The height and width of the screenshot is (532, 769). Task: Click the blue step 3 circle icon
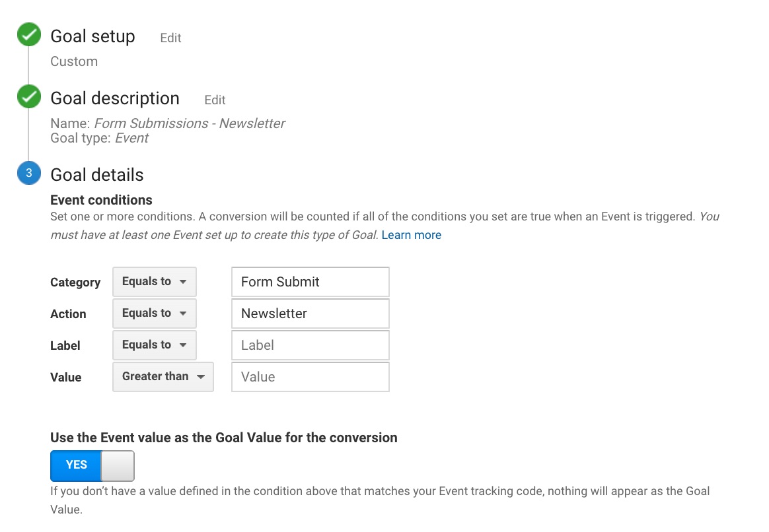[x=29, y=173]
